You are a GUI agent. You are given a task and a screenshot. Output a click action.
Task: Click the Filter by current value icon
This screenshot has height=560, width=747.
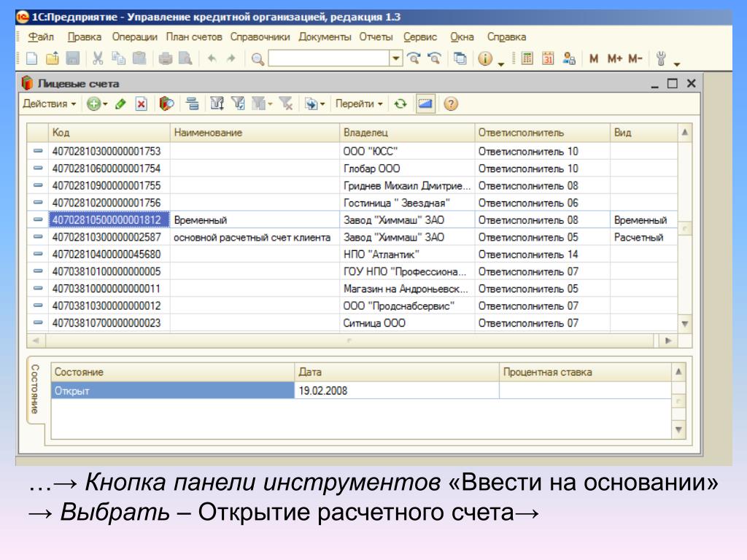[x=238, y=104]
